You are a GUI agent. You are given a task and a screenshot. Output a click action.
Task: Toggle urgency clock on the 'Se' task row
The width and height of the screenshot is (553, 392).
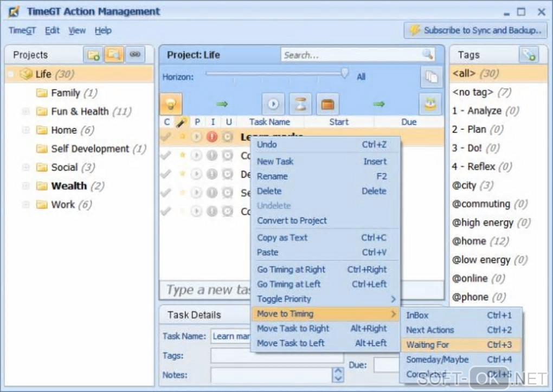(x=228, y=192)
